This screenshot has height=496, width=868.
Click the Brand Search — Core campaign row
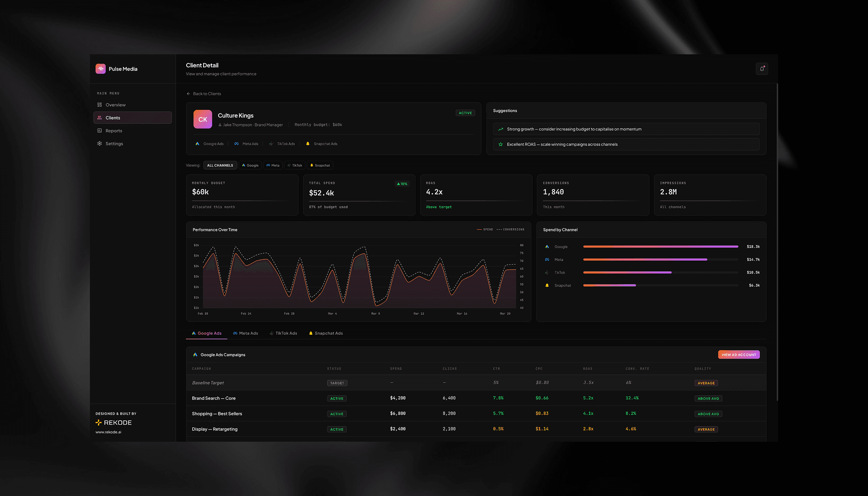point(214,398)
